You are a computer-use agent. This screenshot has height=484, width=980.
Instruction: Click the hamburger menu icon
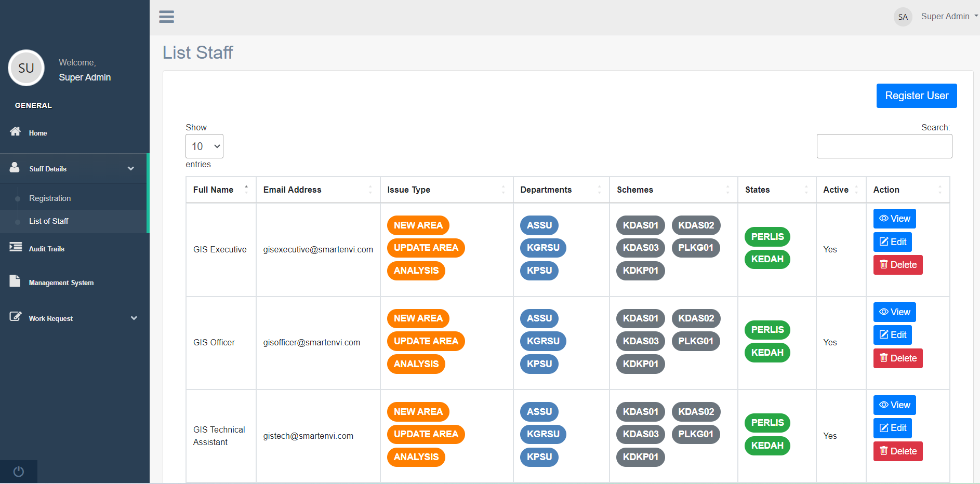point(166,17)
